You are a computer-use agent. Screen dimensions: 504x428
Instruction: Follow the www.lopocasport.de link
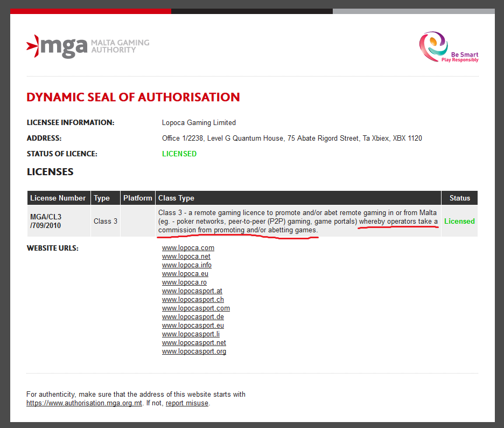coord(193,317)
